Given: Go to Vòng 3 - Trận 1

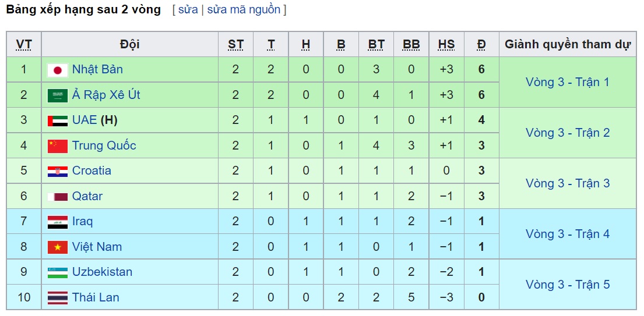Looking at the screenshot, I should pyautogui.click(x=567, y=82).
